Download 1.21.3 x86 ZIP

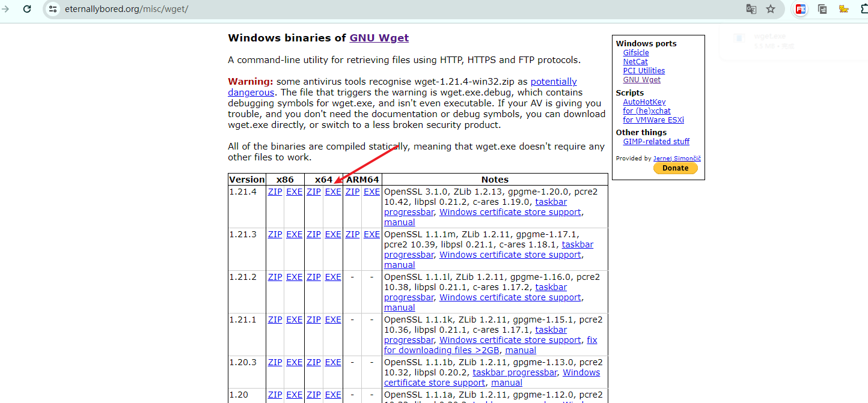275,234
